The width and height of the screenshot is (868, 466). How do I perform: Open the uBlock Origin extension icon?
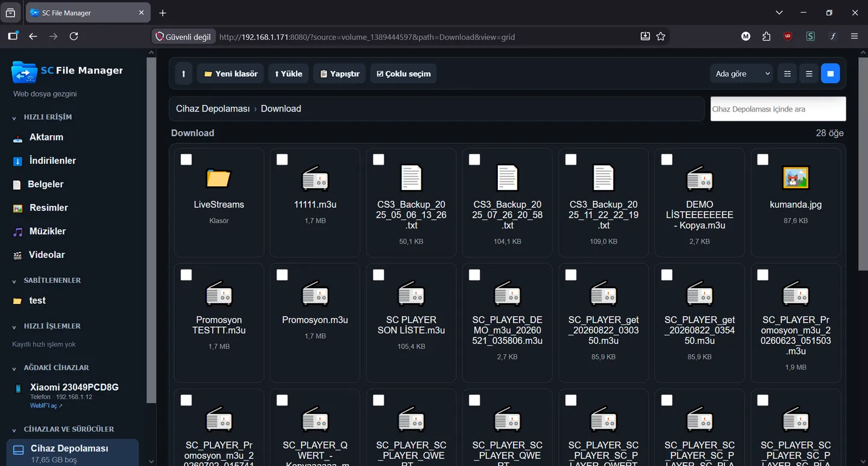coord(788,36)
